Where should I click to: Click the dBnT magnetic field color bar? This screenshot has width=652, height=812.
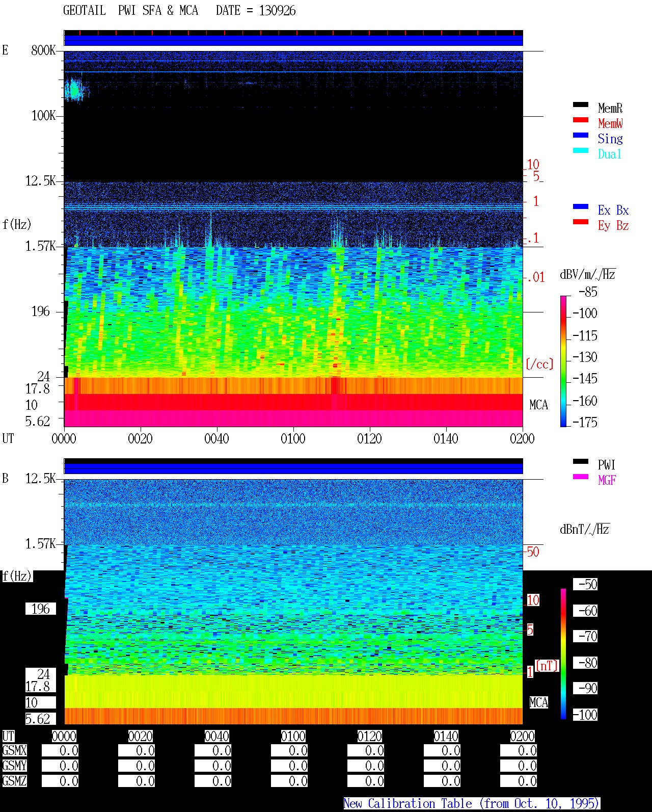pos(563,654)
